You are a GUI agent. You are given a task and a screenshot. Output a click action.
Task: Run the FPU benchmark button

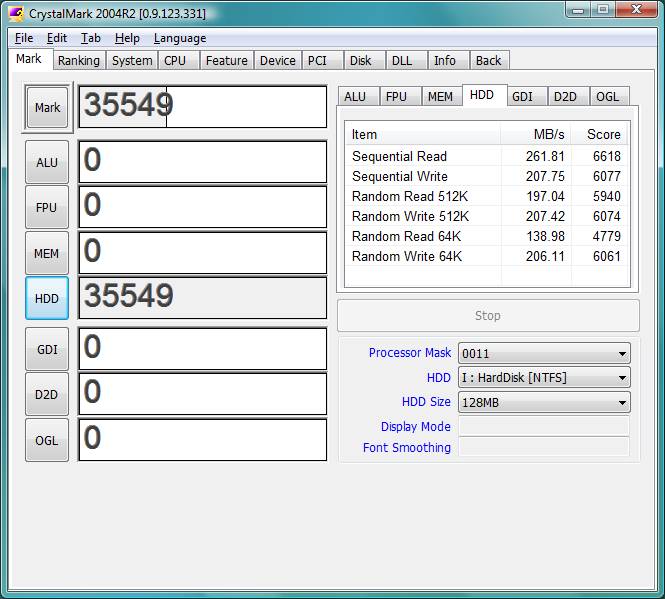pos(47,207)
